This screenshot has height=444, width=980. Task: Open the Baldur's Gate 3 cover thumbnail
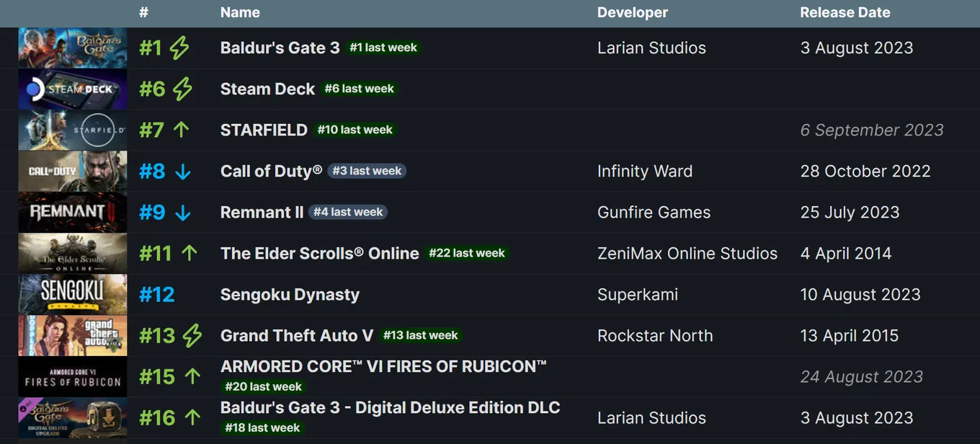(73, 48)
